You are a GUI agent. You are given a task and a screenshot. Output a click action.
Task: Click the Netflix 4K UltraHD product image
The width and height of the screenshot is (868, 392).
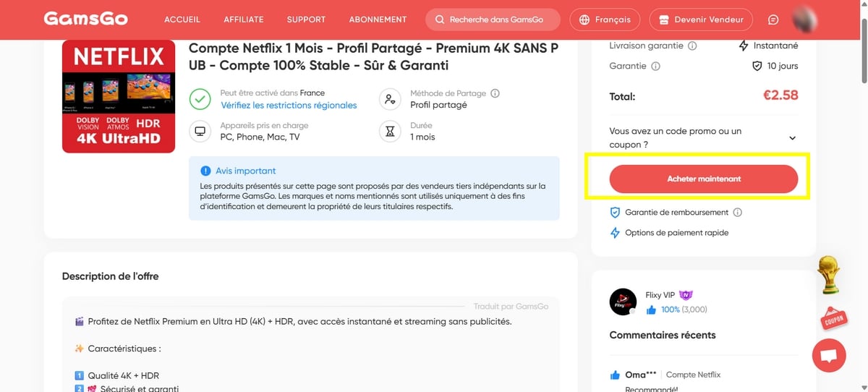119,96
